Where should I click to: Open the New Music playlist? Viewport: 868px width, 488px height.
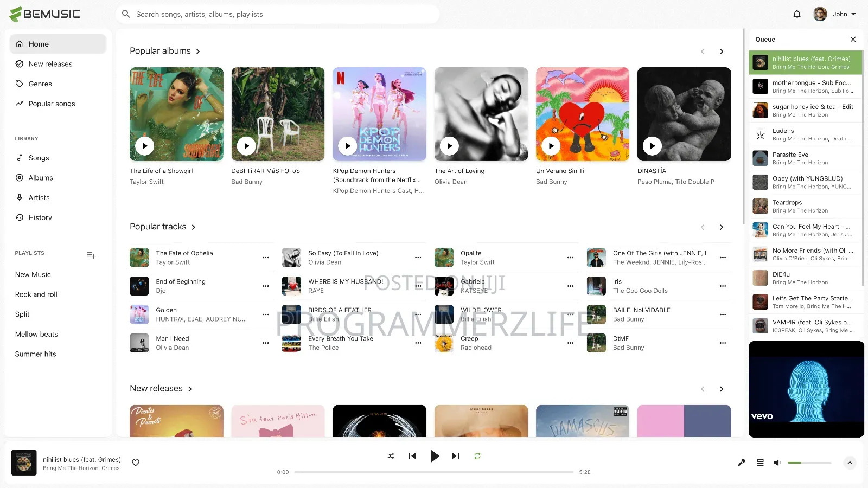pyautogui.click(x=33, y=275)
